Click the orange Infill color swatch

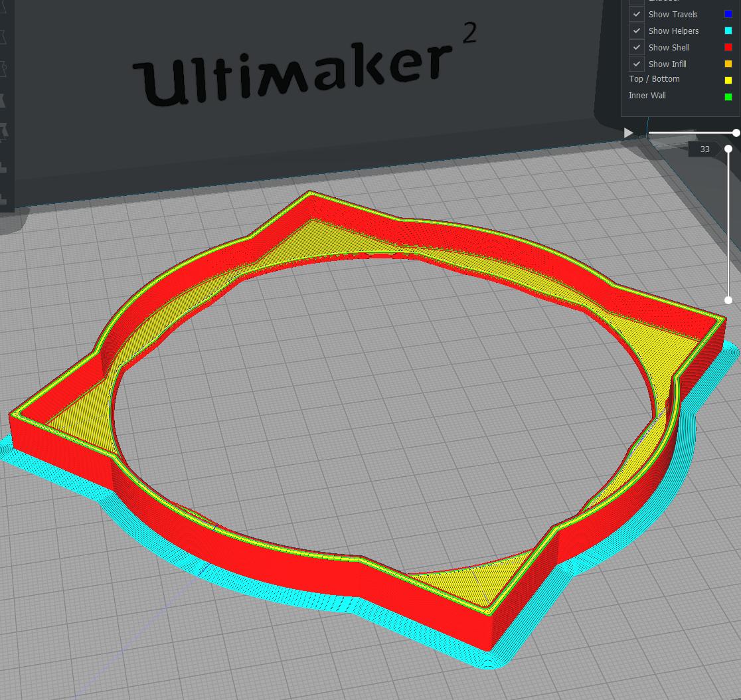pos(728,64)
